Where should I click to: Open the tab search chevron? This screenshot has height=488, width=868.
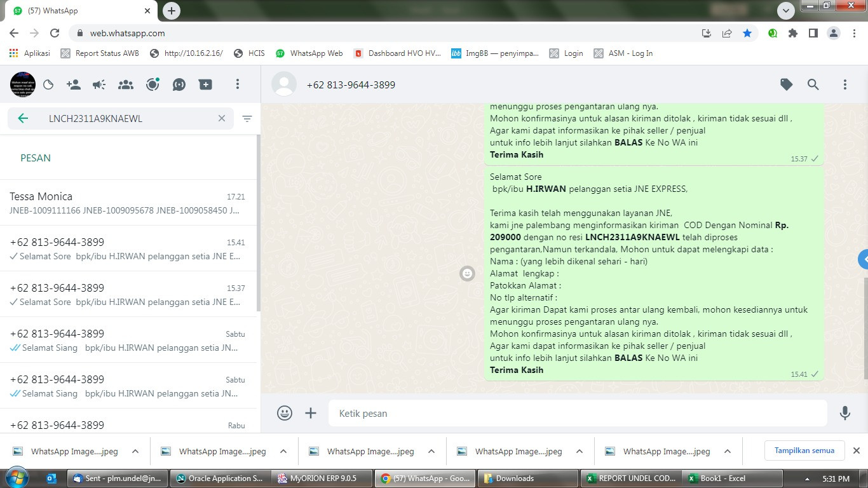(786, 10)
